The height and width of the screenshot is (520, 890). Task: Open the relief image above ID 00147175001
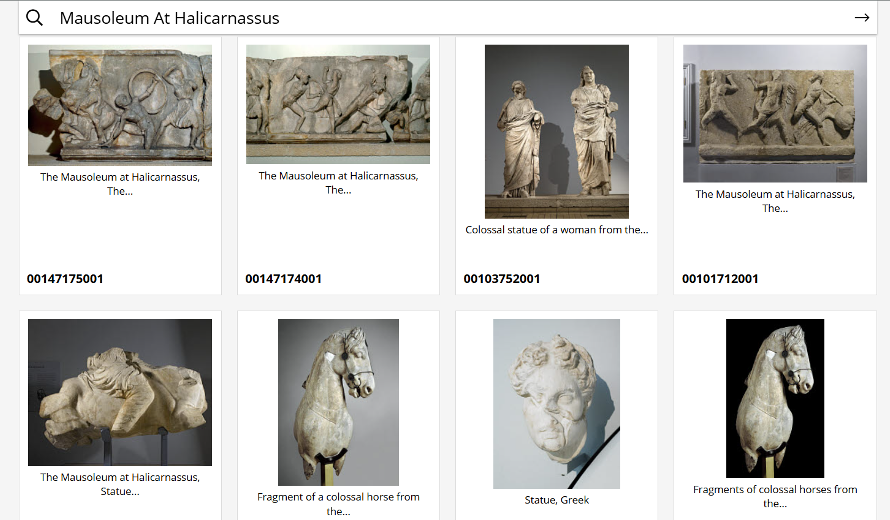(x=120, y=105)
